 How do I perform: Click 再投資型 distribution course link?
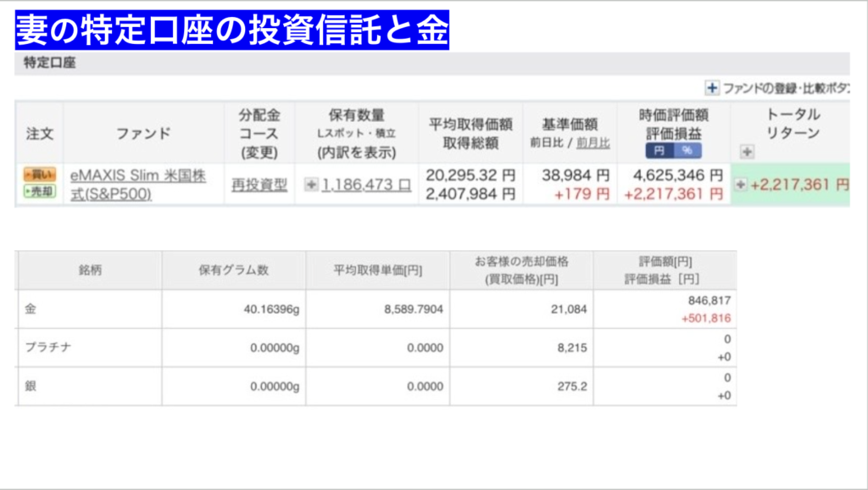click(x=259, y=185)
